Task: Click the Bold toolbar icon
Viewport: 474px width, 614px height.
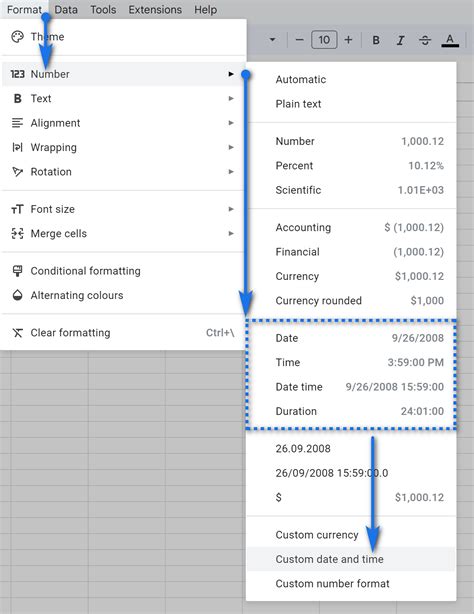Action: point(376,40)
